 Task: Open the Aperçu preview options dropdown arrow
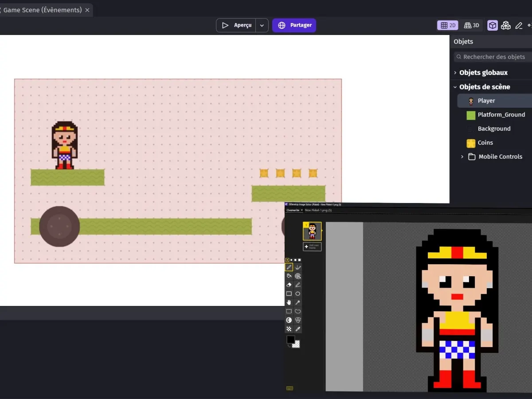coord(262,25)
